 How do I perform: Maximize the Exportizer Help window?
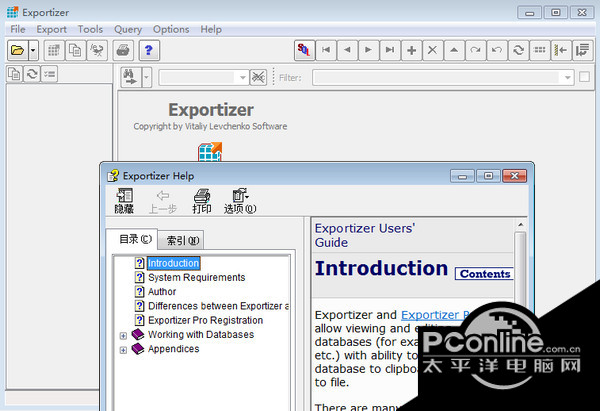(488, 176)
